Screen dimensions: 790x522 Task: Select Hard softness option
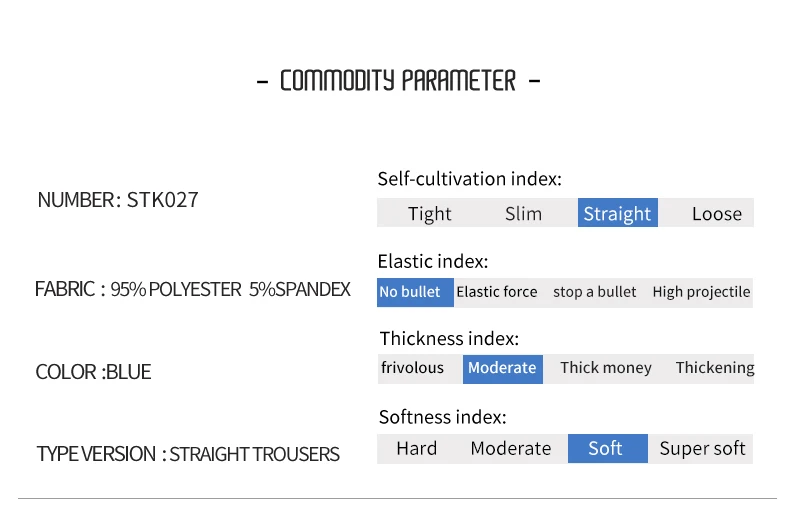(x=416, y=448)
